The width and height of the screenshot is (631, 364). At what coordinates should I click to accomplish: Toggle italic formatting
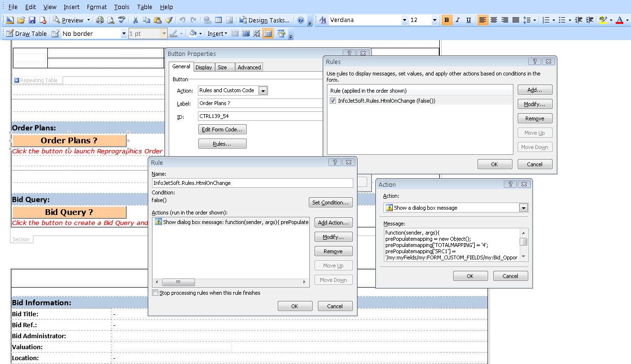[457, 20]
